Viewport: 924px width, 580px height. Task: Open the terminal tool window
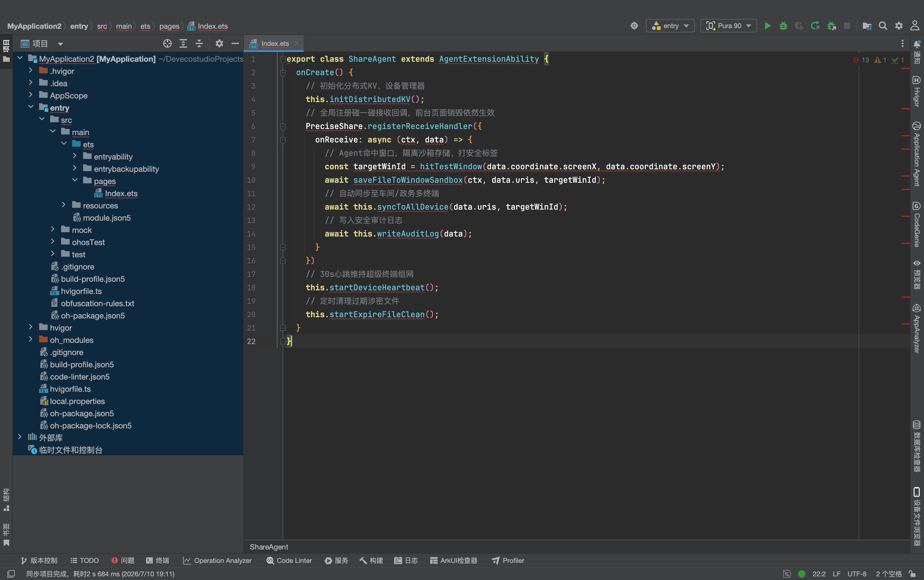click(x=158, y=560)
